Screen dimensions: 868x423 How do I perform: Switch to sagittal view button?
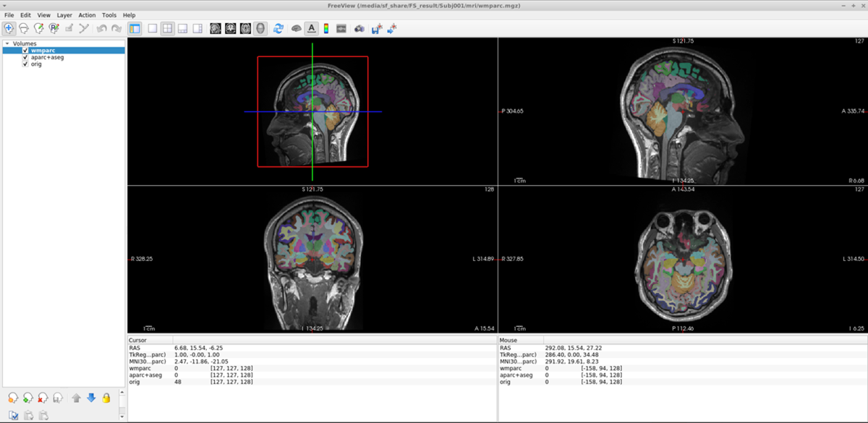pyautogui.click(x=216, y=28)
